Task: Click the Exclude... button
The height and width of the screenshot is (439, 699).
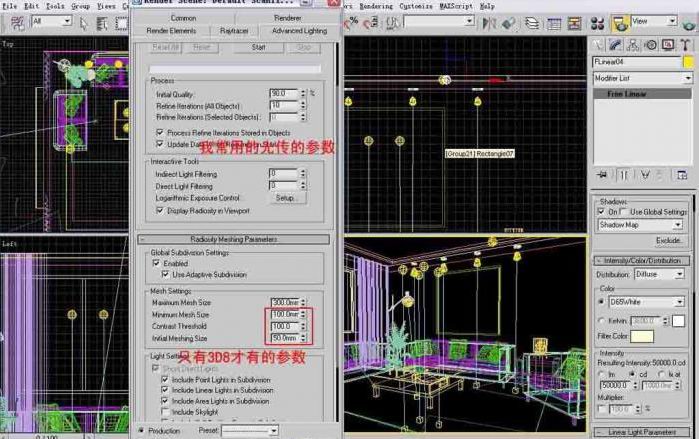Action: 669,240
